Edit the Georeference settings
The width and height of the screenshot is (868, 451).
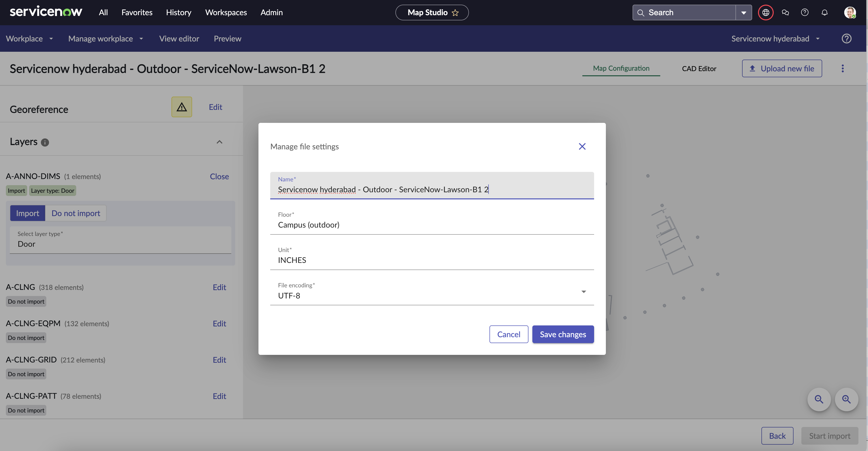[215, 107]
